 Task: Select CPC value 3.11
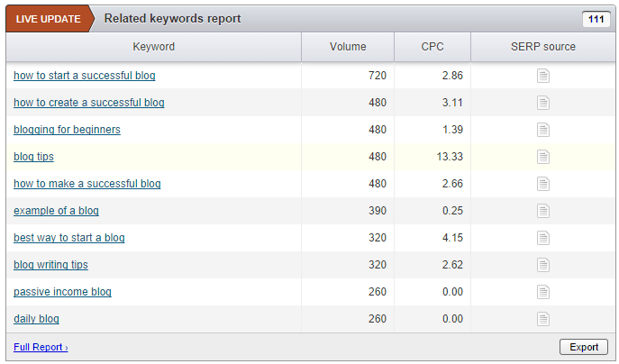452,103
